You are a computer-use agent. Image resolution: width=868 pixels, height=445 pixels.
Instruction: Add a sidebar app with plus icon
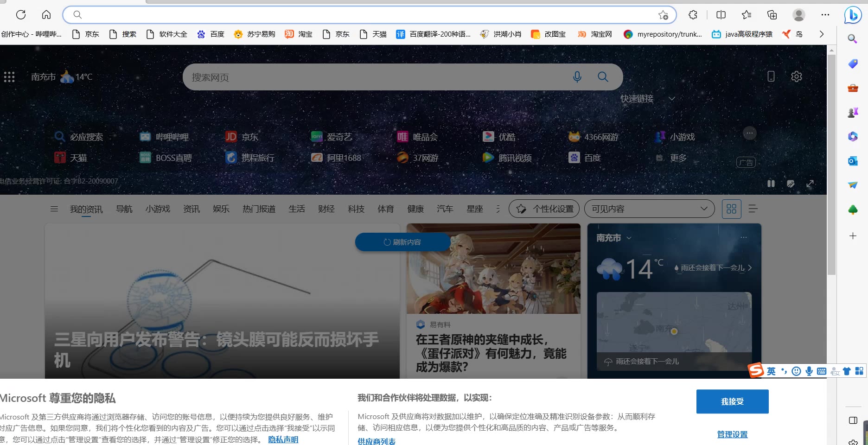(x=853, y=236)
